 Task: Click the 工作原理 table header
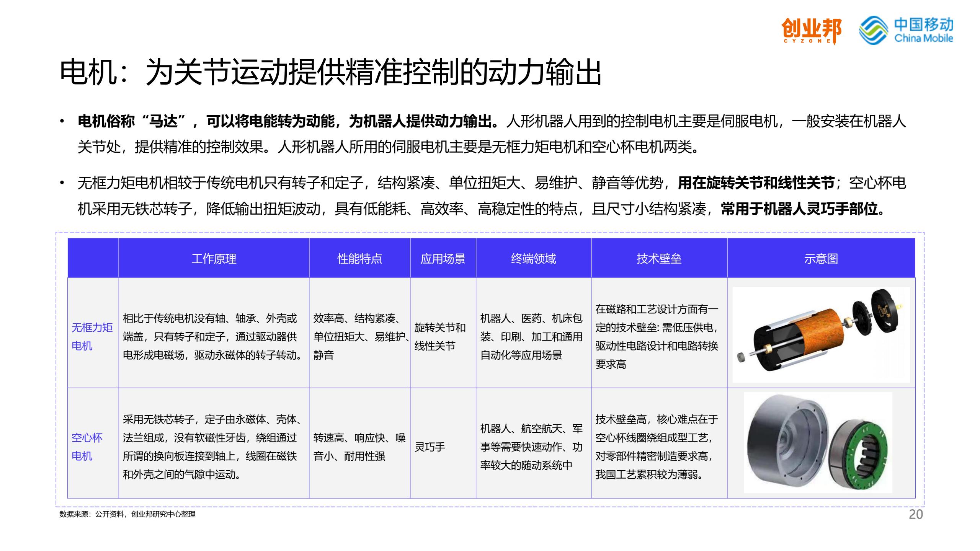(x=214, y=259)
